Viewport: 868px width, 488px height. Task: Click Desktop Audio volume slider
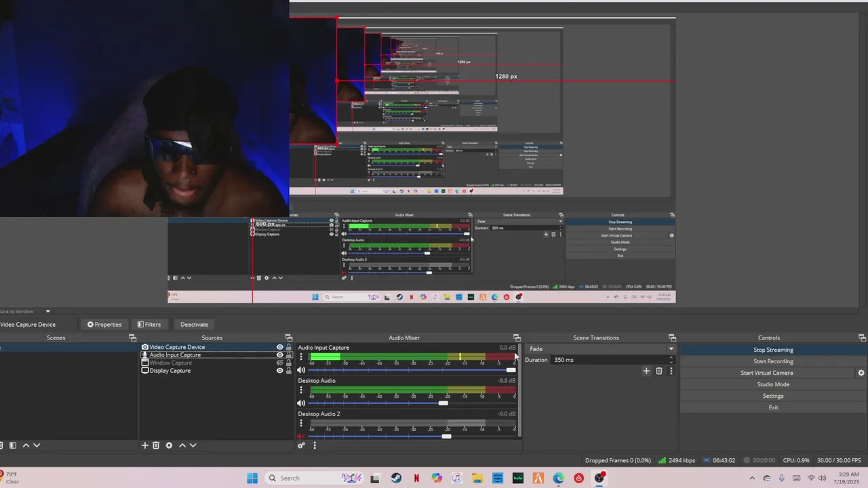(412, 403)
